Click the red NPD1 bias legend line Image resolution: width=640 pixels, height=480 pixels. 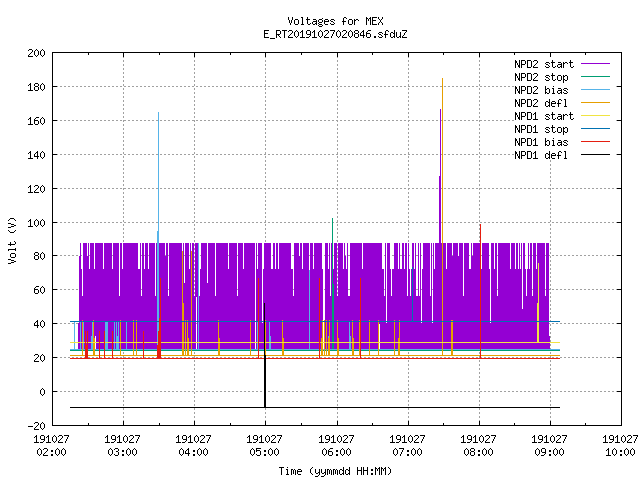click(595, 142)
